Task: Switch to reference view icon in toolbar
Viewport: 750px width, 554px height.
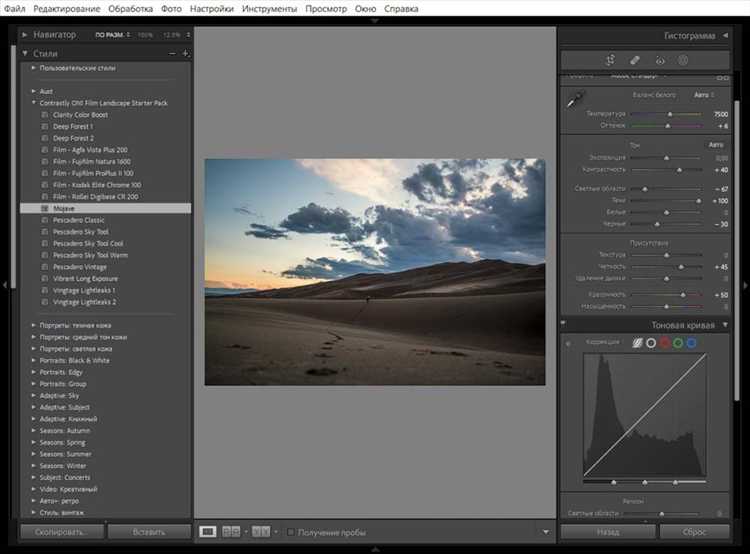Action: click(x=232, y=532)
